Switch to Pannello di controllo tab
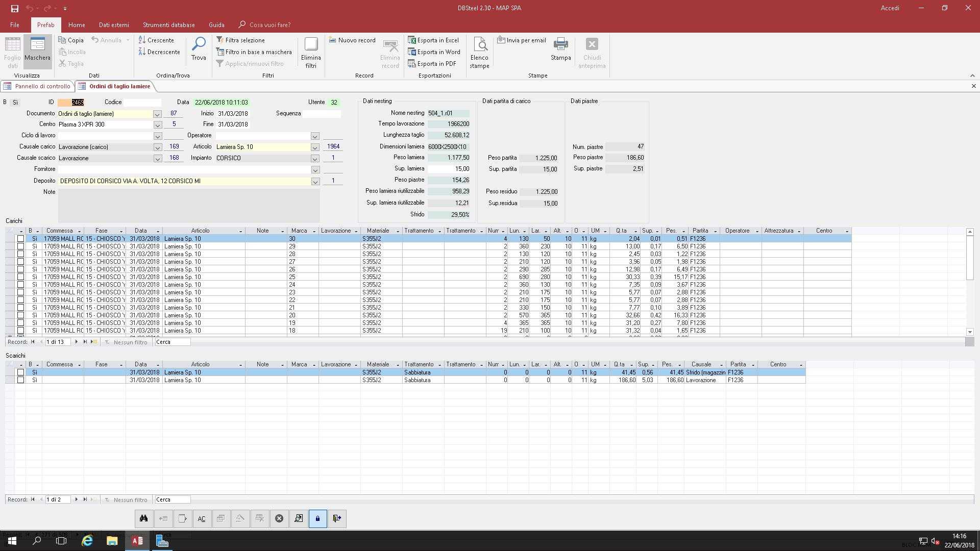 point(38,86)
